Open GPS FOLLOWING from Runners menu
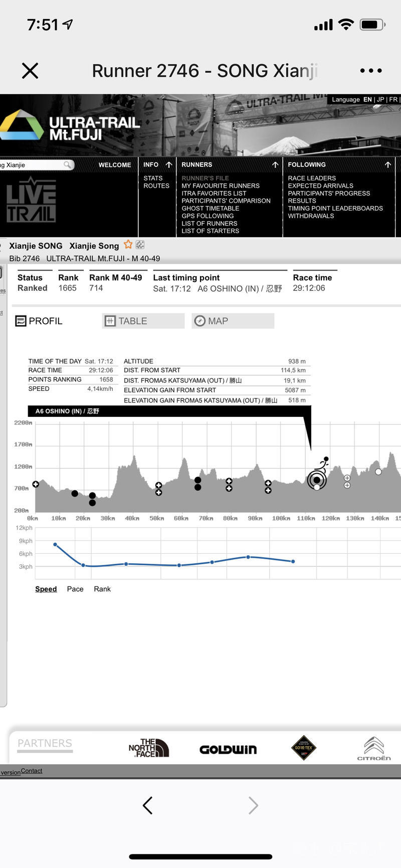This screenshot has width=401, height=868. click(208, 216)
